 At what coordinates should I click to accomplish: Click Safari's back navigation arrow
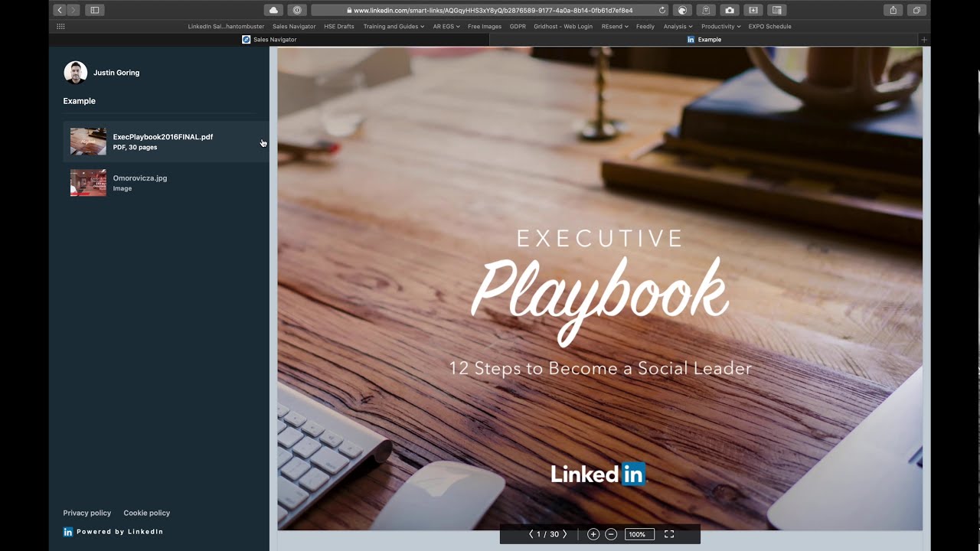click(x=60, y=10)
